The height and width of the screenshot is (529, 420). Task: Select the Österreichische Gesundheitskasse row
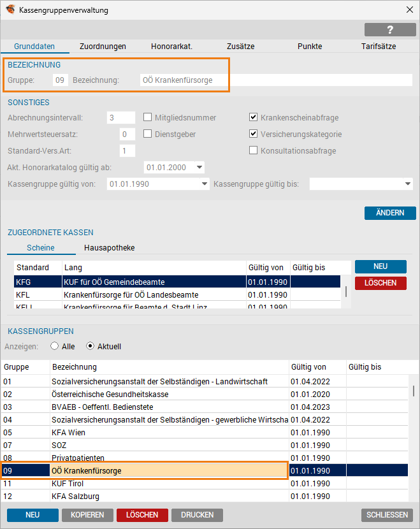(x=169, y=395)
